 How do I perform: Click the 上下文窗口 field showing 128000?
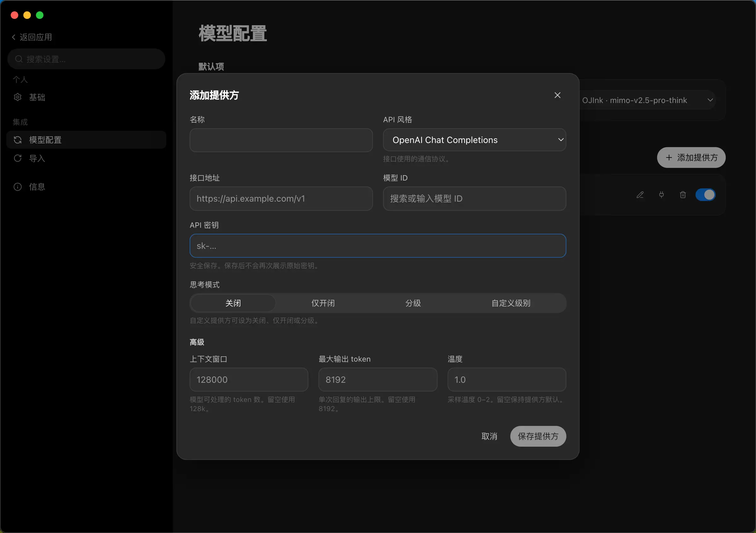click(249, 380)
